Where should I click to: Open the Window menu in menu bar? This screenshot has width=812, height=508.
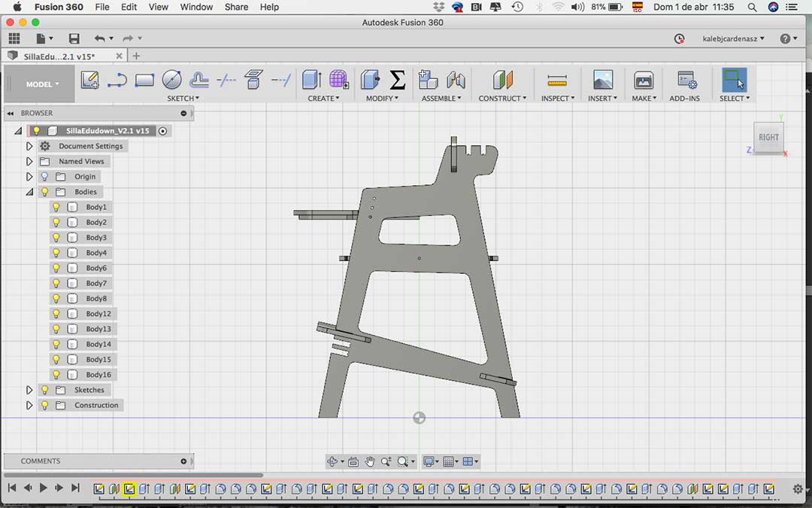(x=196, y=7)
